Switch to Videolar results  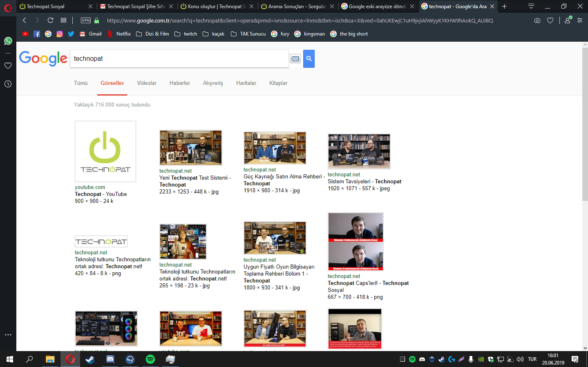click(147, 83)
